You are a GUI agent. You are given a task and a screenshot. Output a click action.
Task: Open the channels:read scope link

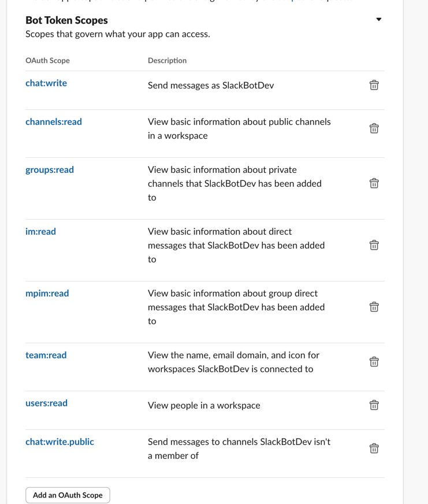[54, 121]
